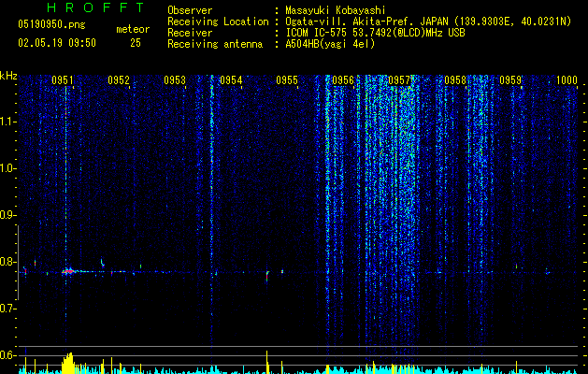
Task: Click the 0955 time marker
Action: pos(287,80)
